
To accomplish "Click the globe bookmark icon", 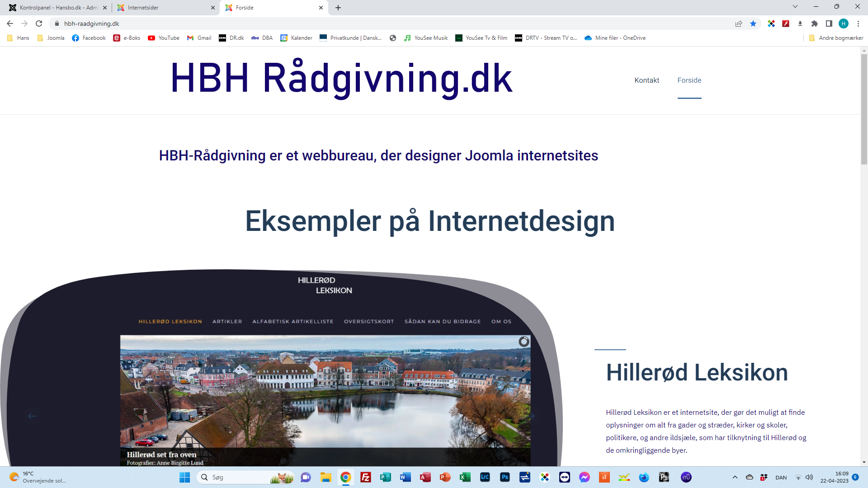I will 393,38.
